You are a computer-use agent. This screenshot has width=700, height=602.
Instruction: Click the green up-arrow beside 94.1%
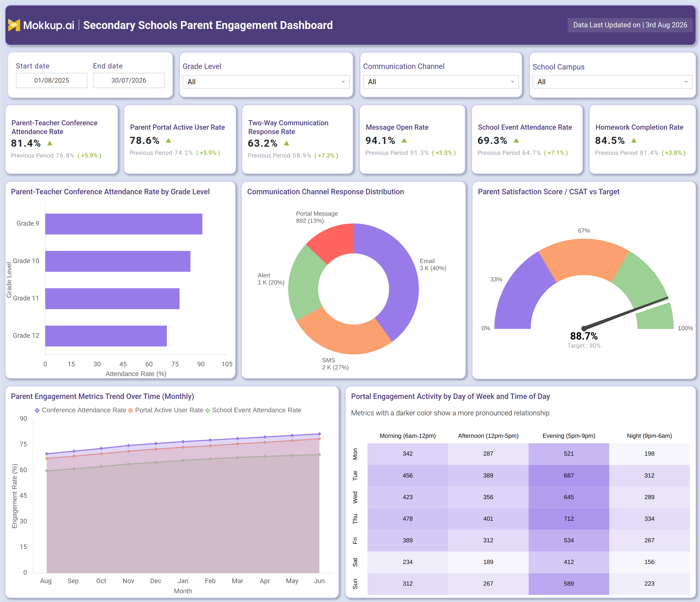click(404, 141)
